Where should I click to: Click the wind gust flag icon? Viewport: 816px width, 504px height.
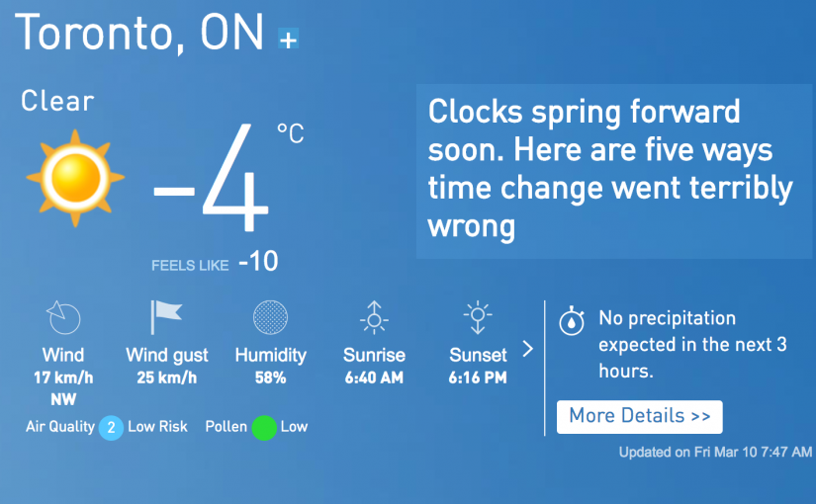pyautogui.click(x=166, y=317)
